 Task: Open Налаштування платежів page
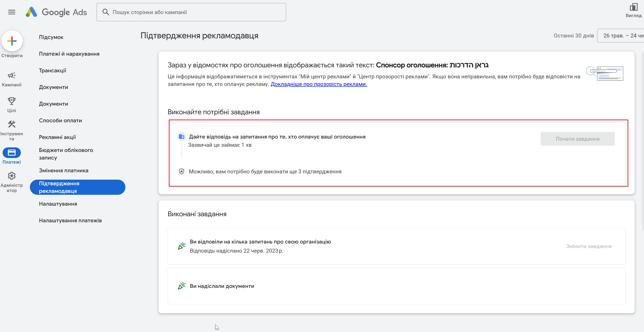70,220
